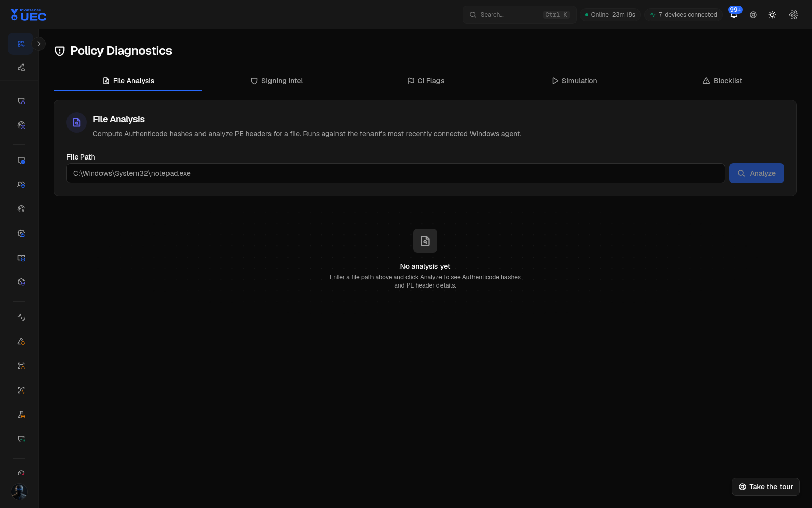The image size is (812, 508).
Task: Open the monitor with chip sidebar icon
Action: (21, 160)
